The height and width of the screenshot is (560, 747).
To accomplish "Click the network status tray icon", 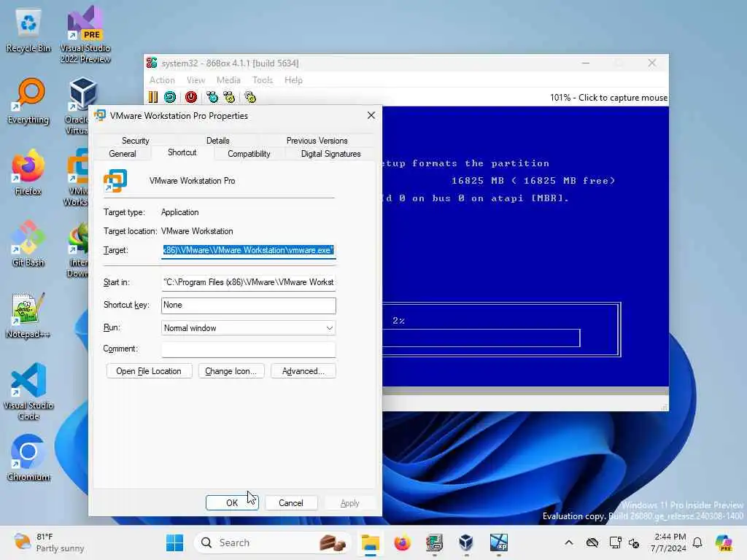I will [615, 542].
